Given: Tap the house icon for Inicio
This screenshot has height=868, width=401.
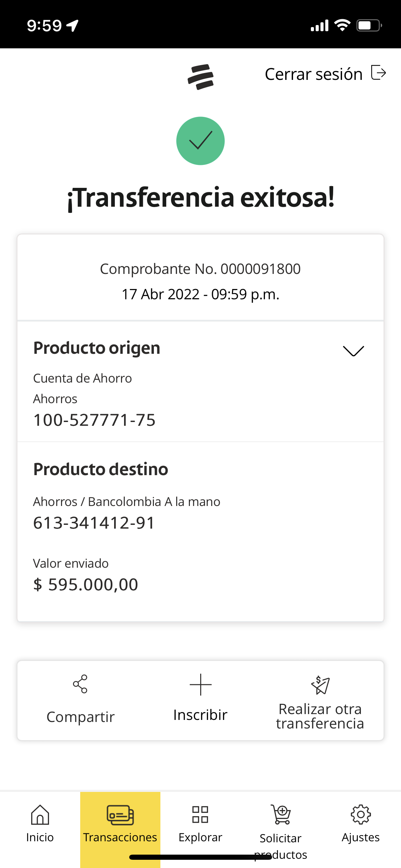Looking at the screenshot, I should pyautogui.click(x=40, y=815).
